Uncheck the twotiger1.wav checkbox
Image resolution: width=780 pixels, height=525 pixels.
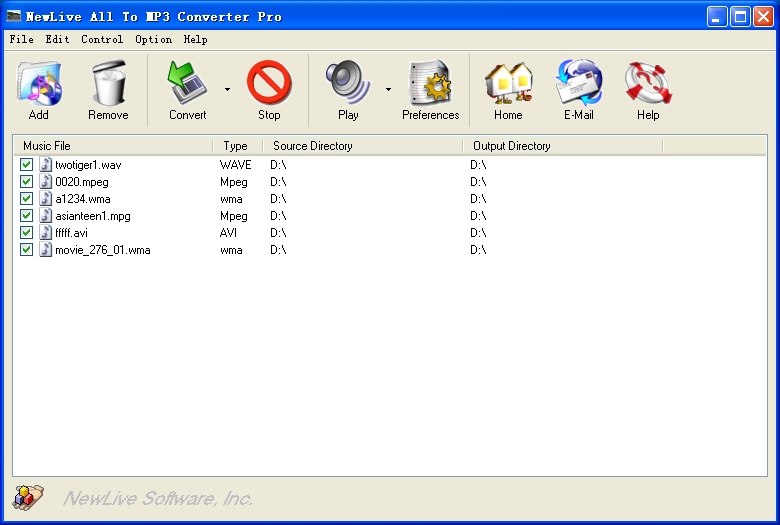pyautogui.click(x=26, y=164)
